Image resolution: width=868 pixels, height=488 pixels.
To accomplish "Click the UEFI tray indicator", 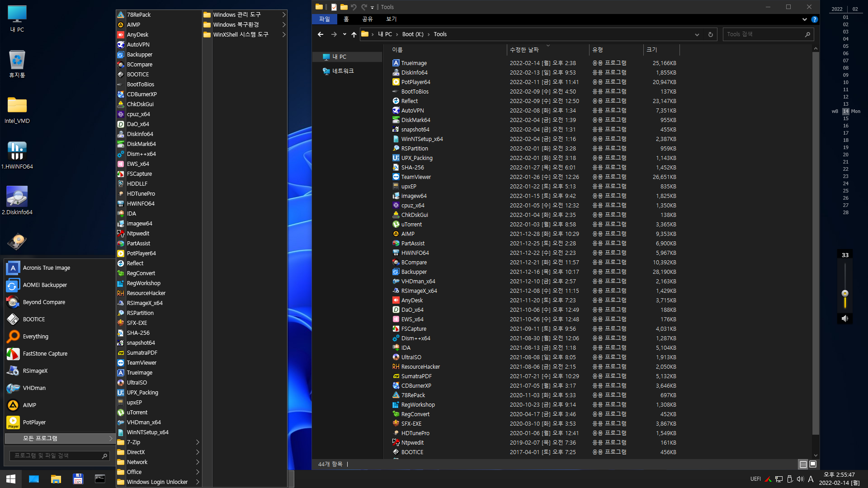I will click(x=755, y=479).
